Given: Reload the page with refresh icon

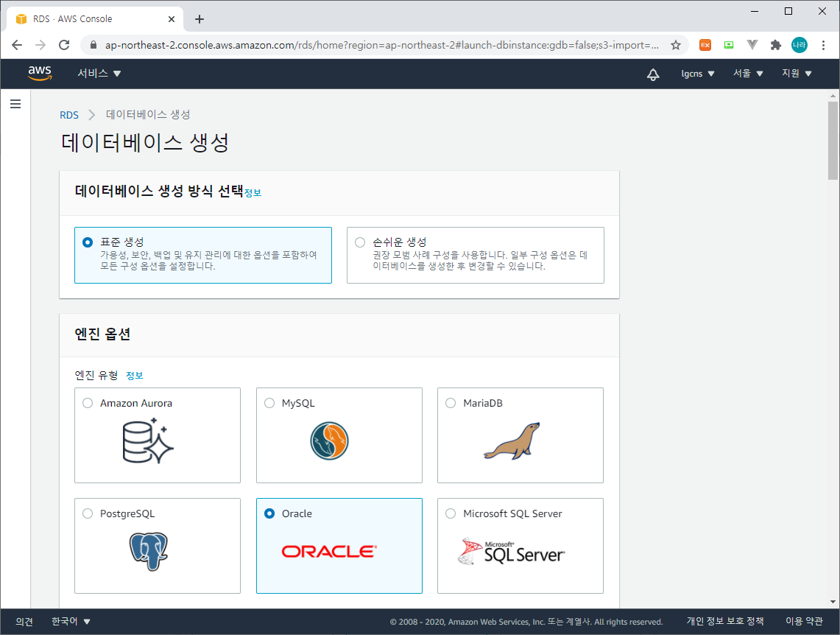Looking at the screenshot, I should [x=64, y=45].
